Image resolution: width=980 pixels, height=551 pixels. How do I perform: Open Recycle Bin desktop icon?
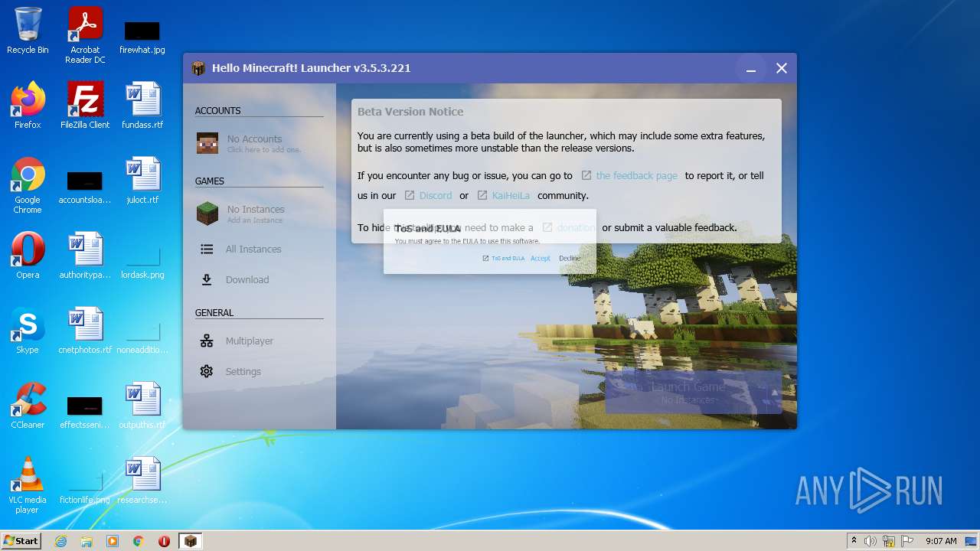click(28, 31)
